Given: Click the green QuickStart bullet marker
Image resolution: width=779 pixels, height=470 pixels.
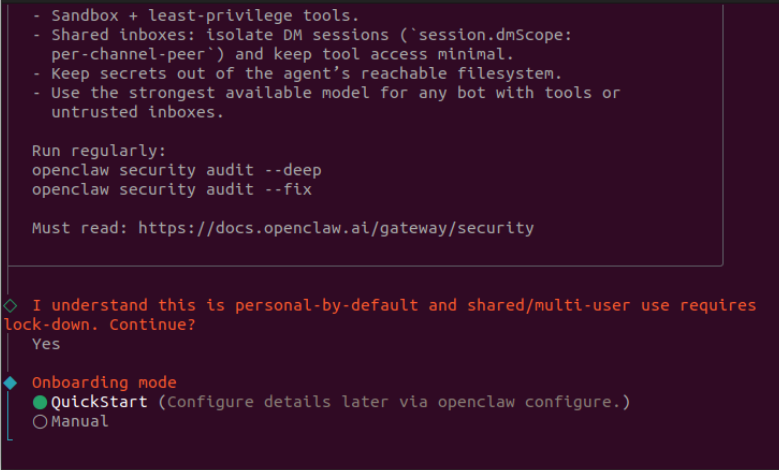Looking at the screenshot, I should pyautogui.click(x=40, y=402).
